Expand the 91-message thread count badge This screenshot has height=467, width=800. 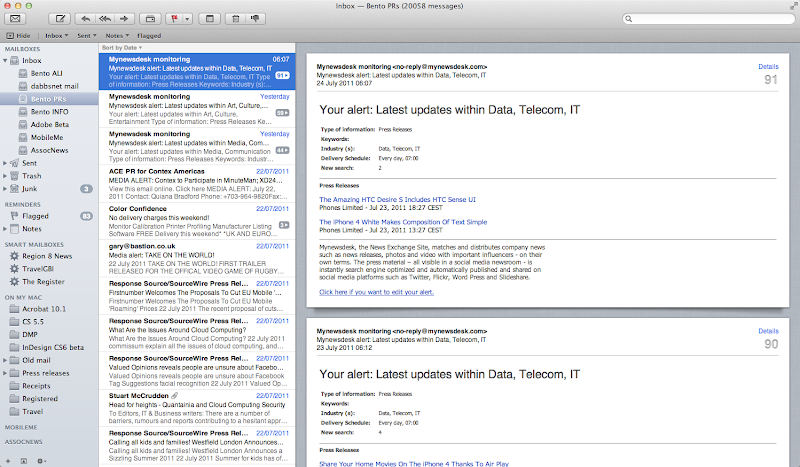[283, 76]
